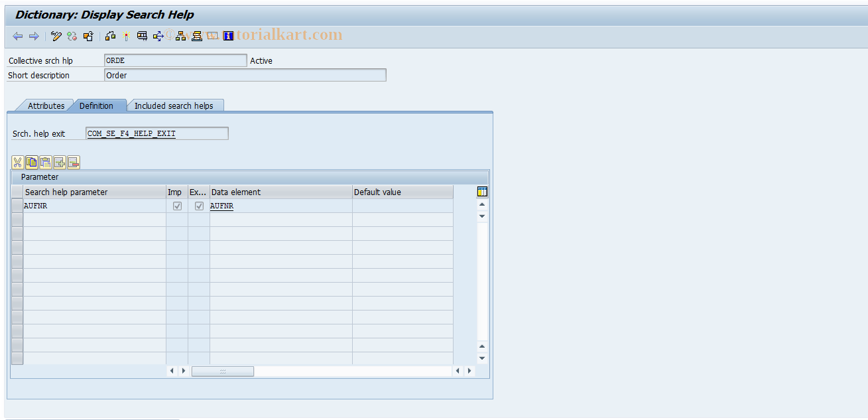The image size is (868, 420).
Task: Click the Paste clipboard icon
Action: (x=46, y=162)
